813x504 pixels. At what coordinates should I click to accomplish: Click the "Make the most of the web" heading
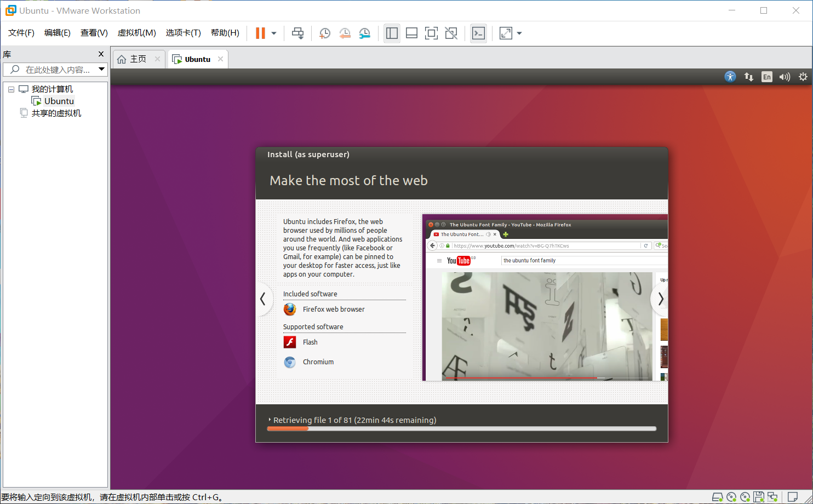348,181
